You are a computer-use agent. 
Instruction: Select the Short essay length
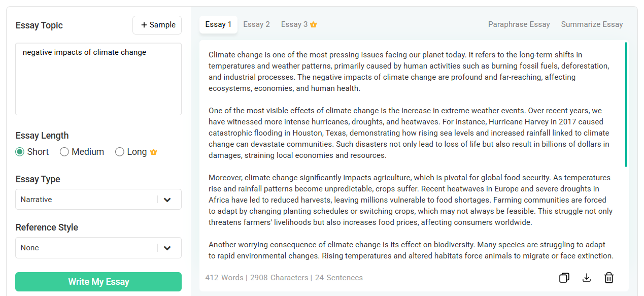click(20, 152)
